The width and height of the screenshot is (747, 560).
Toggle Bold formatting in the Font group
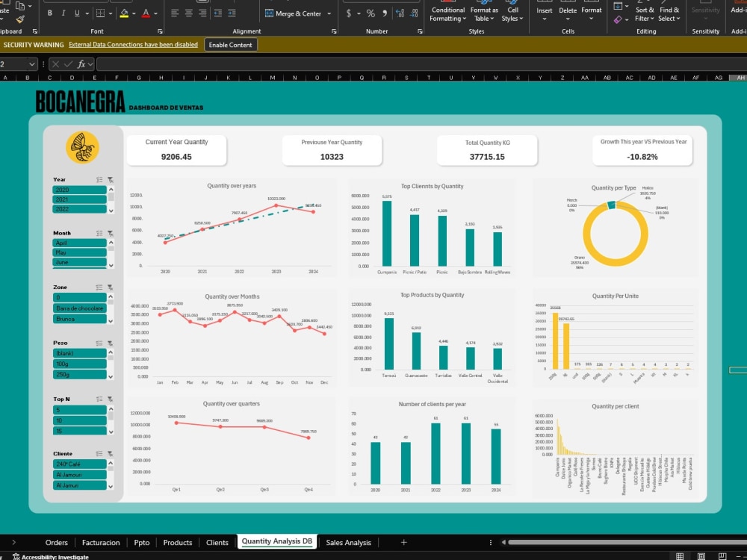50,13
